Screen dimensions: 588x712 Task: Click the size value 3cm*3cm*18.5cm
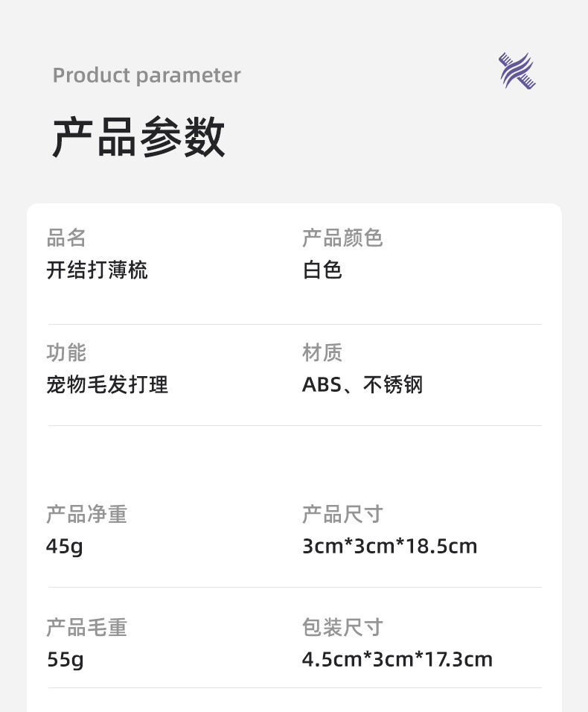(389, 547)
